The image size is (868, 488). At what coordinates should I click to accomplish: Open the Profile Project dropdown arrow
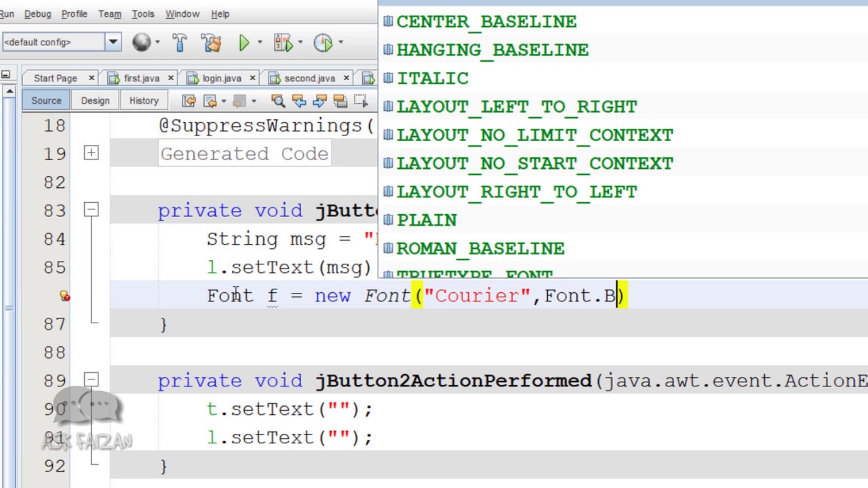(340, 43)
